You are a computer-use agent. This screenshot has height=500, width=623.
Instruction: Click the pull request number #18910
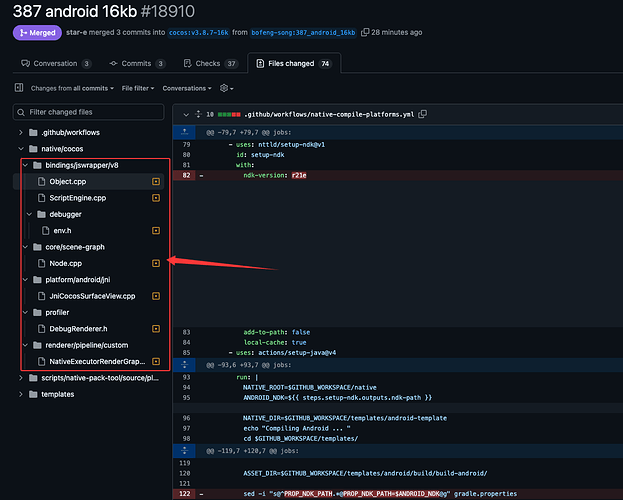pos(168,11)
